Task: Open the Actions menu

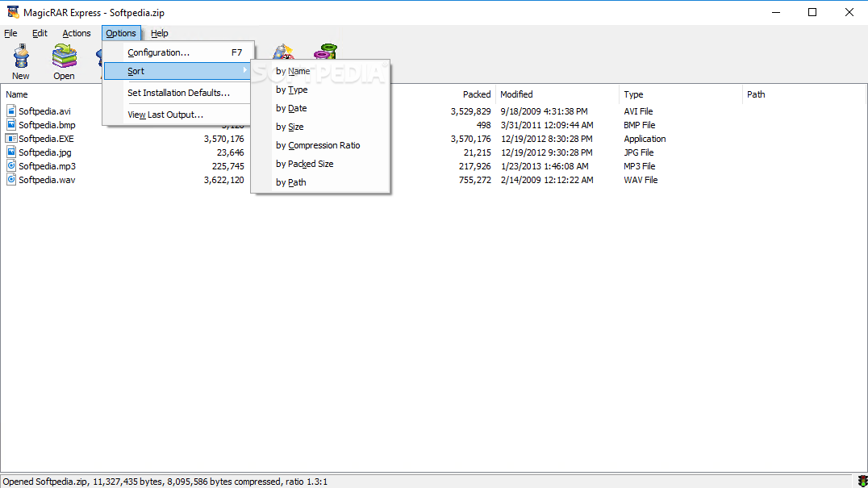Action: click(x=77, y=33)
